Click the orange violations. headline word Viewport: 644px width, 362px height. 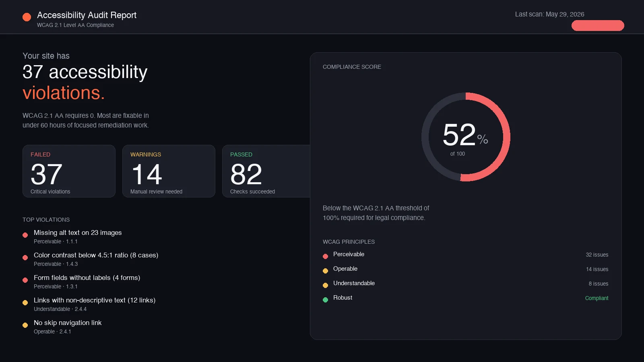tap(64, 93)
